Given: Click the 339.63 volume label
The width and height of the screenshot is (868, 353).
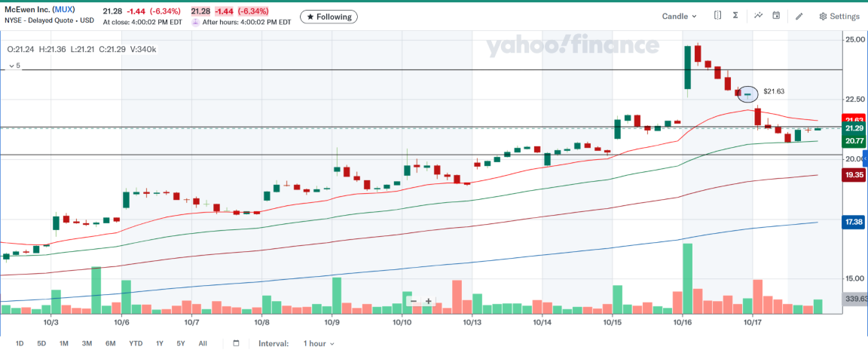Looking at the screenshot, I should pos(854,299).
